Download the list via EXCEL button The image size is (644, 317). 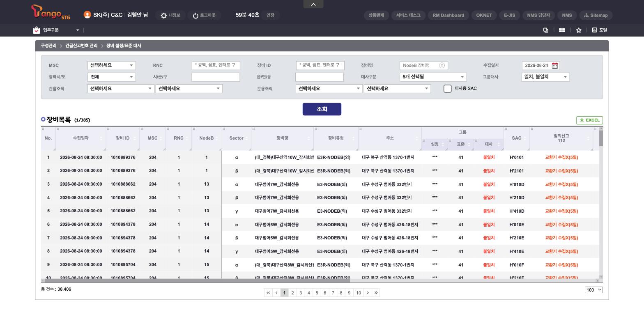(589, 120)
